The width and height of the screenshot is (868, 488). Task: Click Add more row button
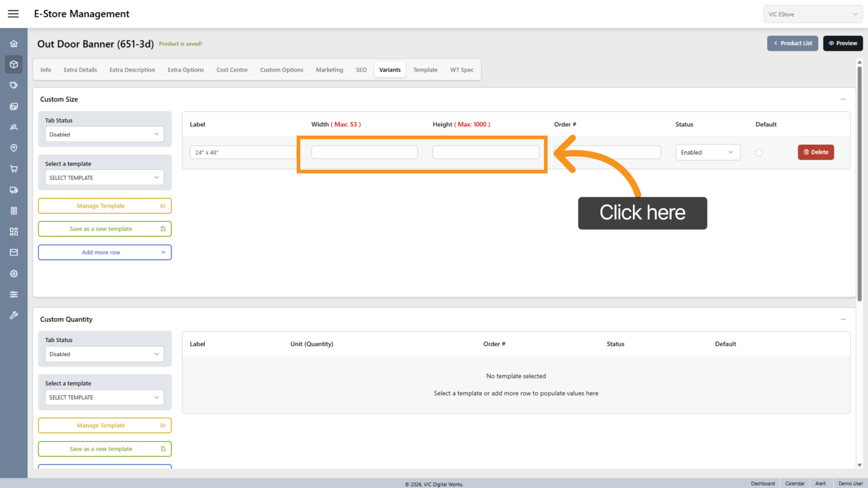click(x=104, y=253)
